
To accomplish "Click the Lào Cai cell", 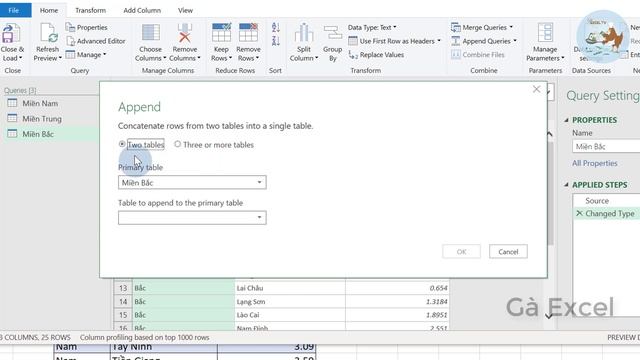I will click(290, 315).
